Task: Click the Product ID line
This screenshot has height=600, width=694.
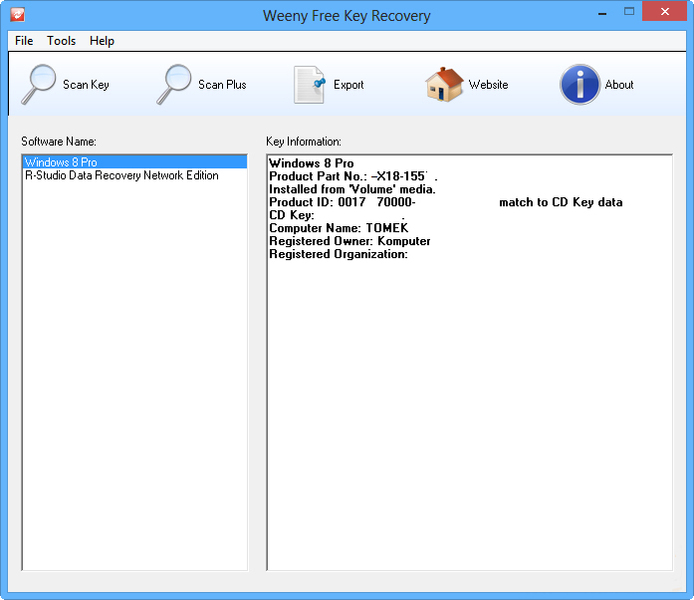Action: 446,202
